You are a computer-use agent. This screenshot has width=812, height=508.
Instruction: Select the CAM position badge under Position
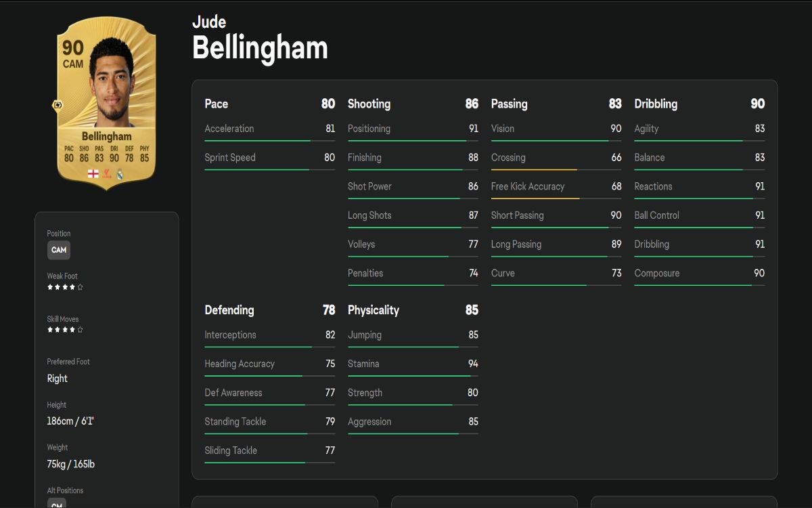click(x=59, y=250)
